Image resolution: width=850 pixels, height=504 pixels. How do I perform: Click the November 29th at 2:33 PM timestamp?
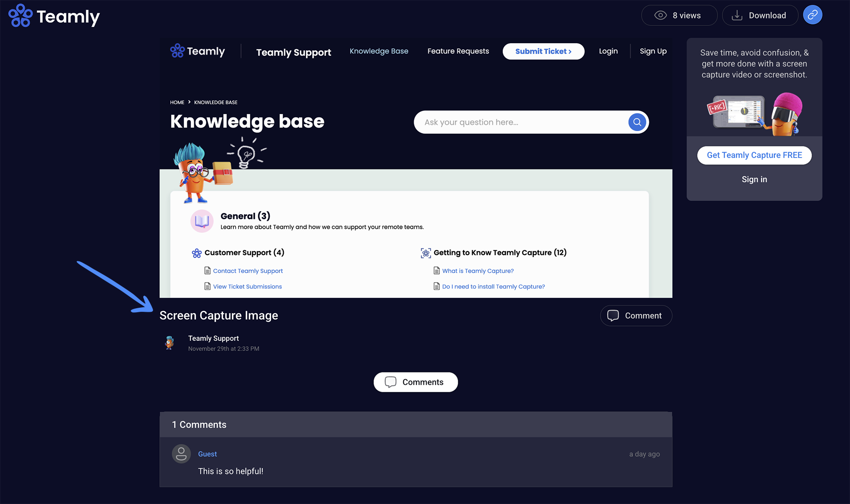pyautogui.click(x=224, y=349)
